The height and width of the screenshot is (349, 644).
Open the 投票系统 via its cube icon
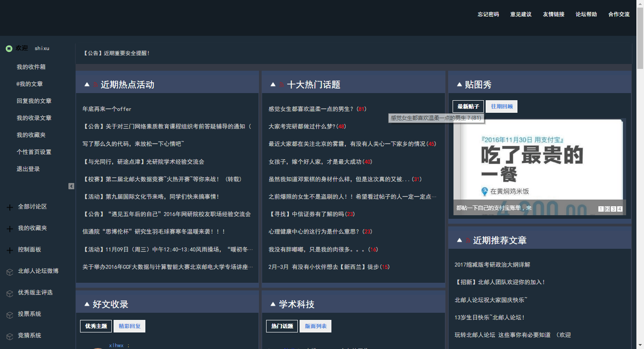10,314
